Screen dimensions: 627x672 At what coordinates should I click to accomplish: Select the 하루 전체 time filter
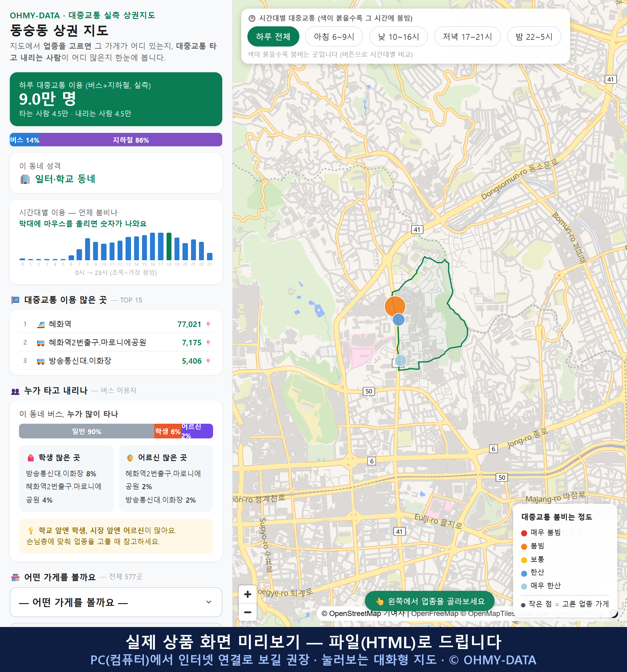click(x=273, y=36)
